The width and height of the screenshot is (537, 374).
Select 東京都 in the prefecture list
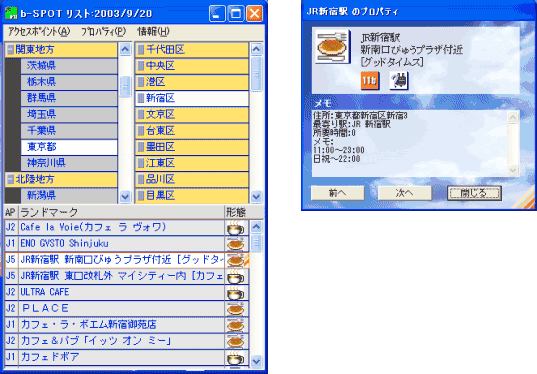pos(69,147)
